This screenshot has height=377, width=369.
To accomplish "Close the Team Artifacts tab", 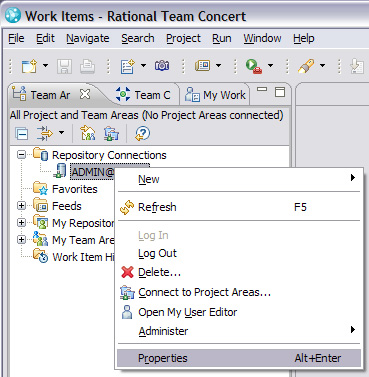I will 85,94.
